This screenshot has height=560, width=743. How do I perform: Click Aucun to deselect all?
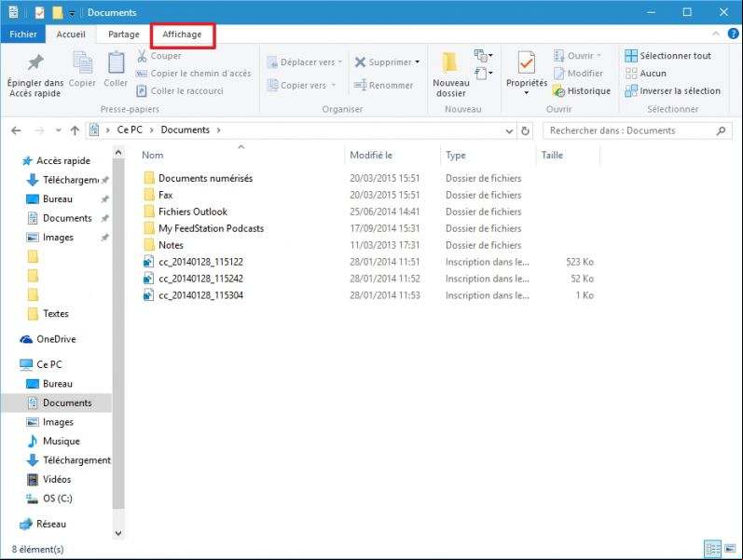(646, 74)
